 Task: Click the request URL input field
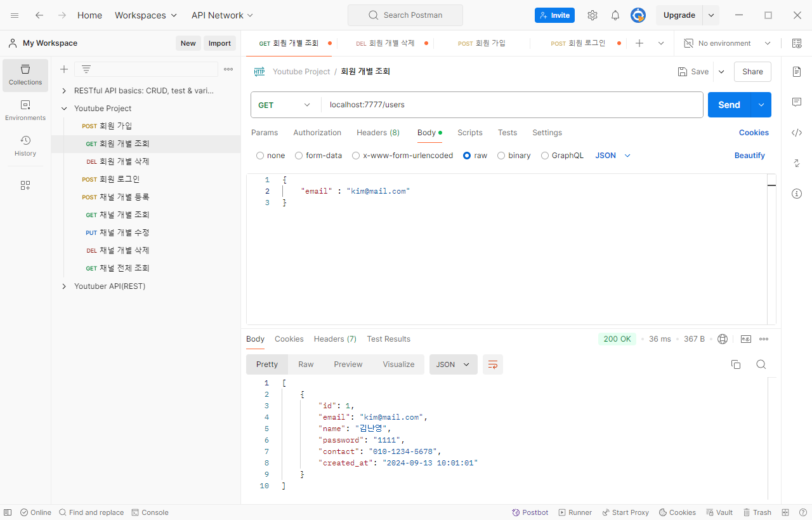point(511,105)
